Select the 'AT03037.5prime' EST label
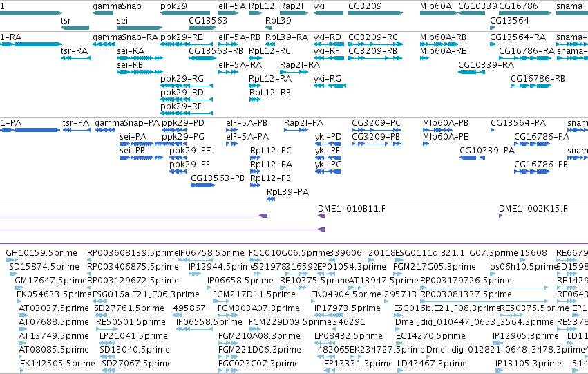 (54, 309)
